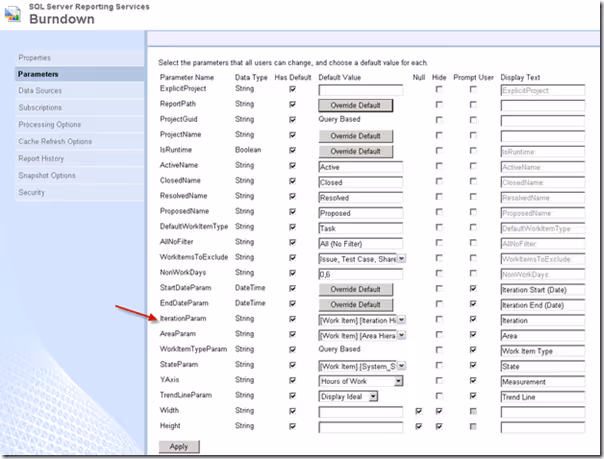
Task: Edit the Area display text field
Action: 543,336
